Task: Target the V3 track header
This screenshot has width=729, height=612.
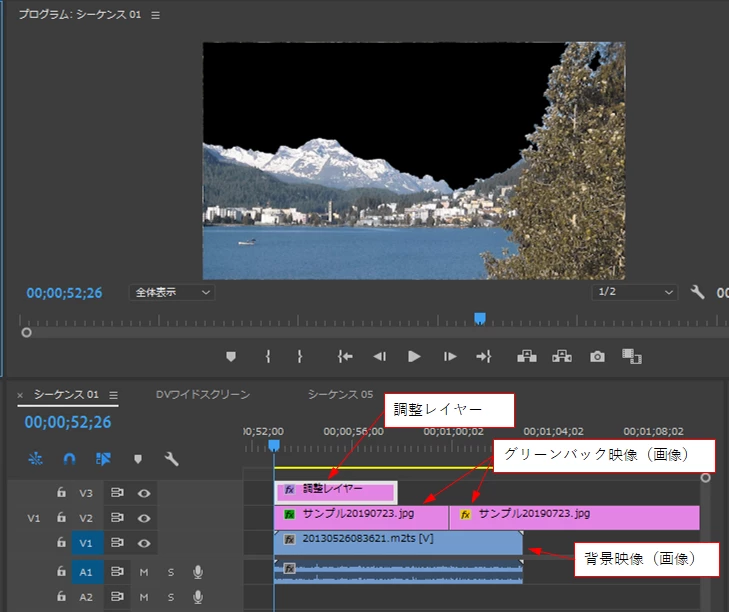Action: coord(86,493)
